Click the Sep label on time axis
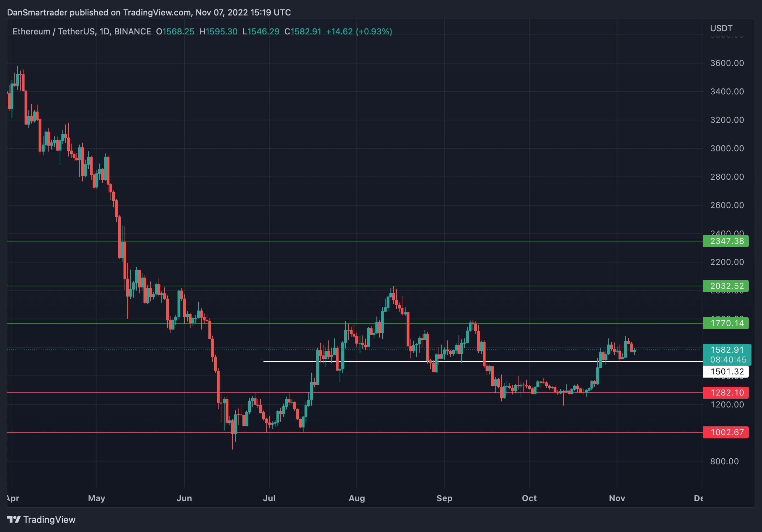Viewport: 762px width, 532px height. (x=444, y=498)
